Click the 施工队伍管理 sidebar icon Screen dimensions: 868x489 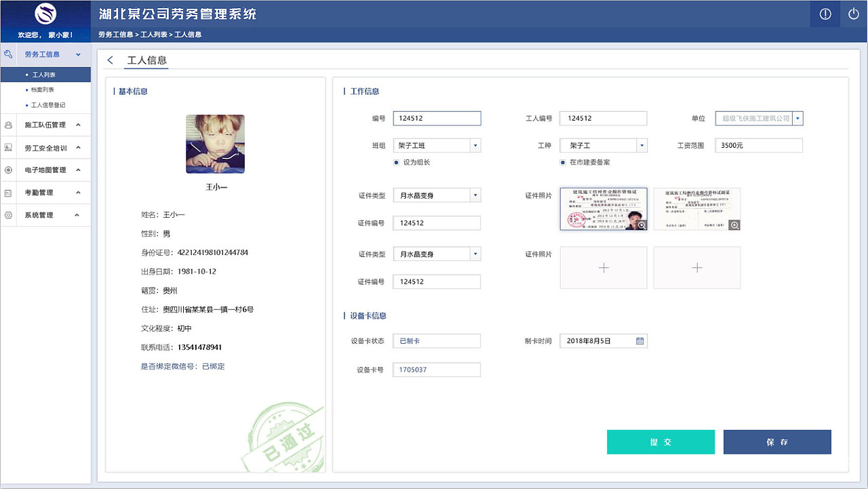[x=9, y=125]
